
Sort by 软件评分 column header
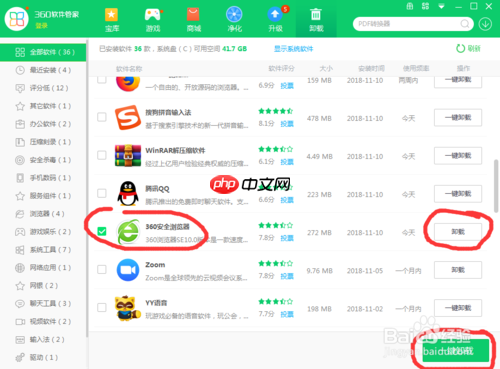point(282,69)
